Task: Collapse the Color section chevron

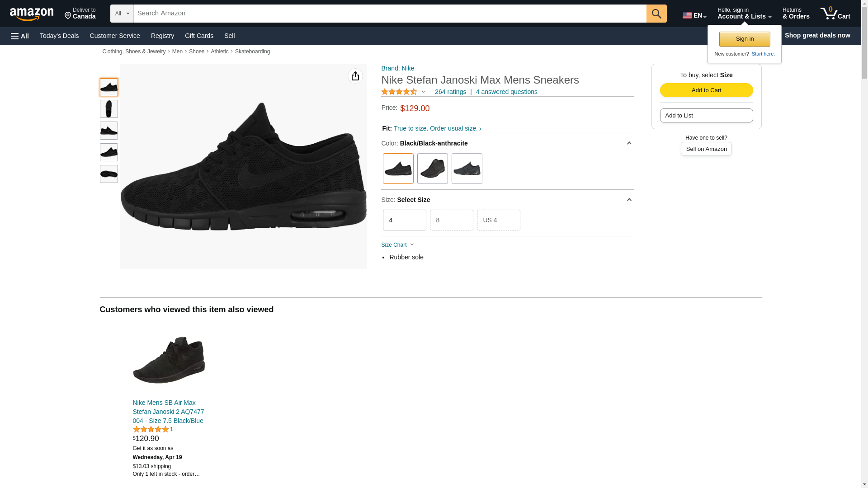Action: (x=629, y=143)
